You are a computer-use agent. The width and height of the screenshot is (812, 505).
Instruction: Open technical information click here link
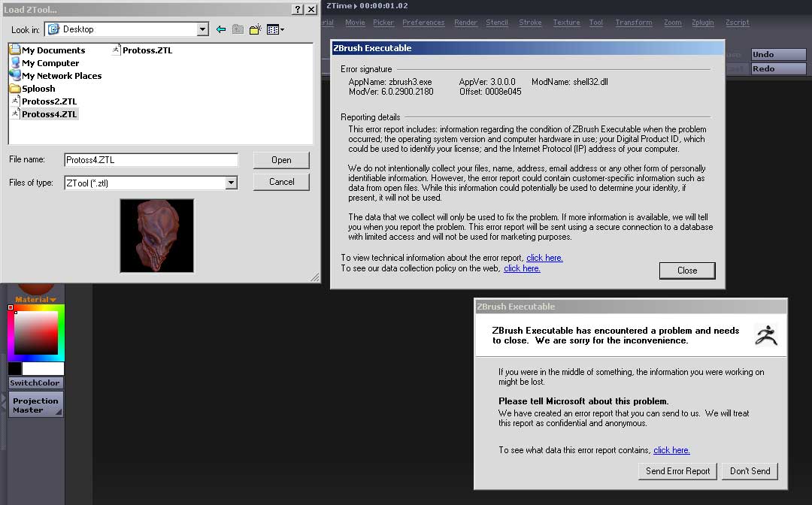[x=544, y=258]
